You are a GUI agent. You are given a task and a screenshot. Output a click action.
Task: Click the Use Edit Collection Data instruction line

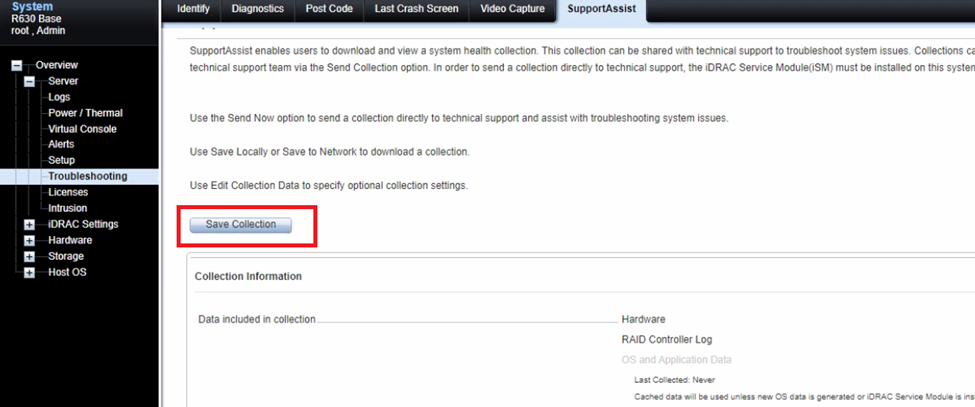328,186
